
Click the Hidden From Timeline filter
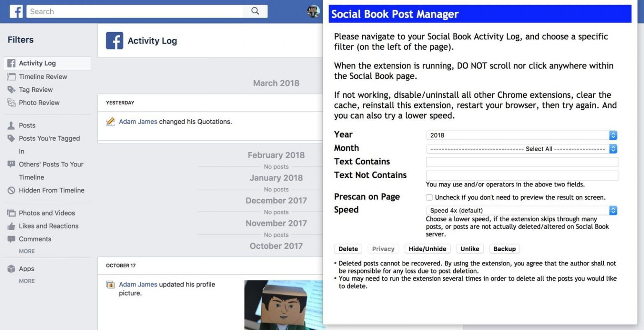(52, 190)
